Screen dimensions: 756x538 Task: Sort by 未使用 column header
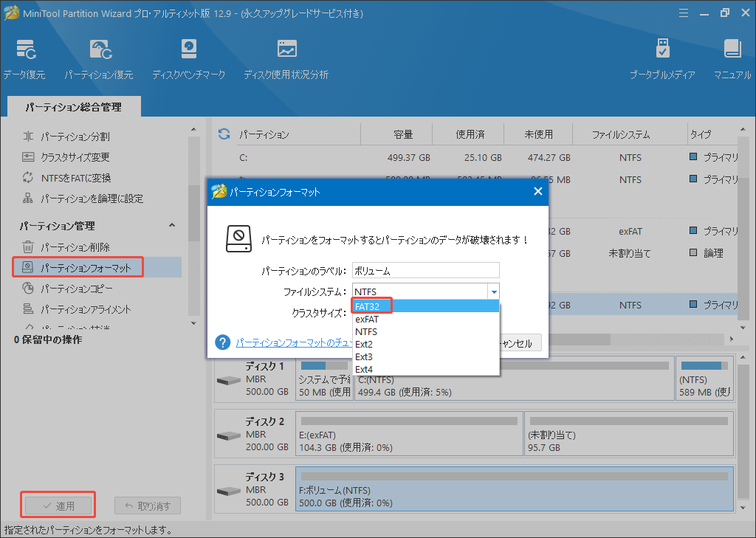tap(538, 134)
